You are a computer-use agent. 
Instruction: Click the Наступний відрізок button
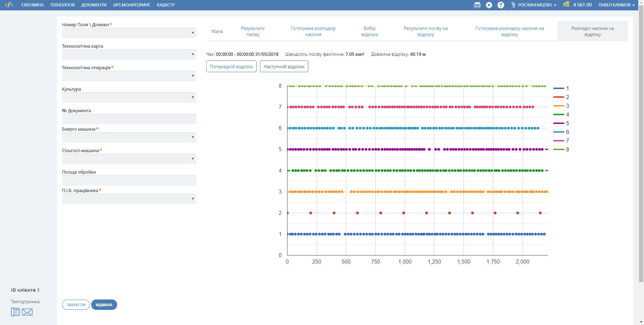[284, 66]
